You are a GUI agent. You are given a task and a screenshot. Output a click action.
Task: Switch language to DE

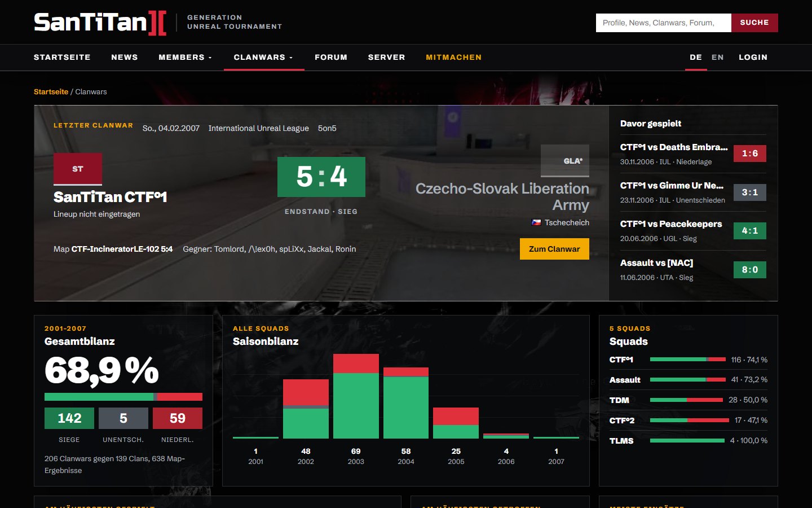696,57
